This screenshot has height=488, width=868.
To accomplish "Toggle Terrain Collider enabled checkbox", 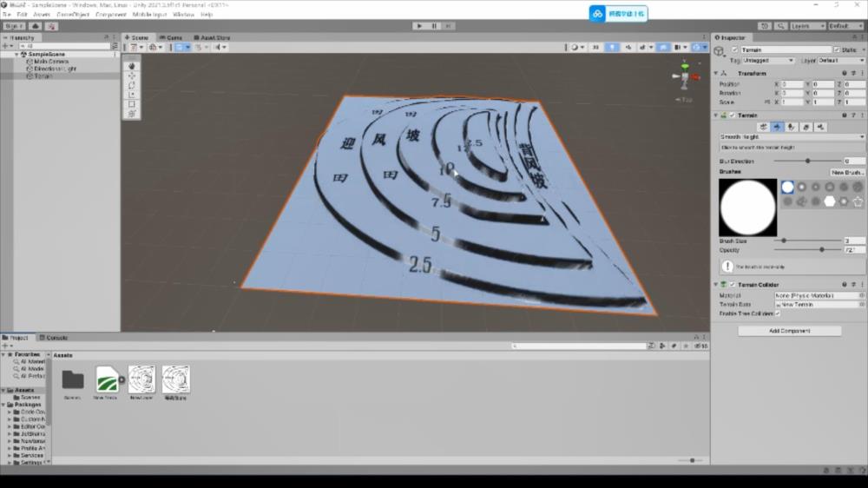I will click(733, 285).
